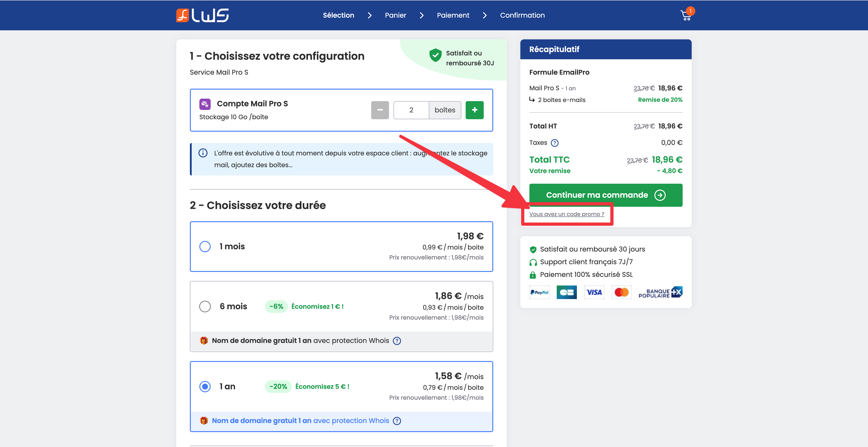Select the 6 mois duration radio button

tap(205, 307)
